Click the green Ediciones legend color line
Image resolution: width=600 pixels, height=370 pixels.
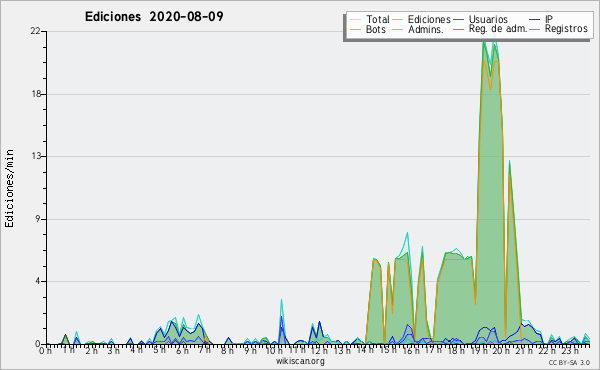[x=398, y=20]
